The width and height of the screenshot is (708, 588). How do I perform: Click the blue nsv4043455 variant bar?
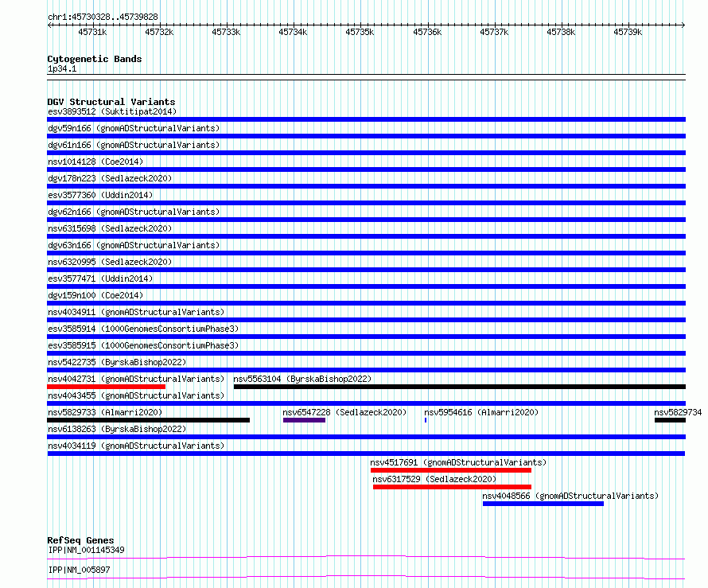pos(366,403)
